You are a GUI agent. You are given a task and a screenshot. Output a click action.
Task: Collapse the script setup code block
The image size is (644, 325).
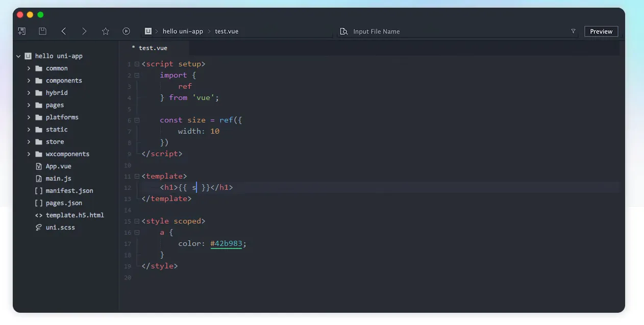point(137,64)
